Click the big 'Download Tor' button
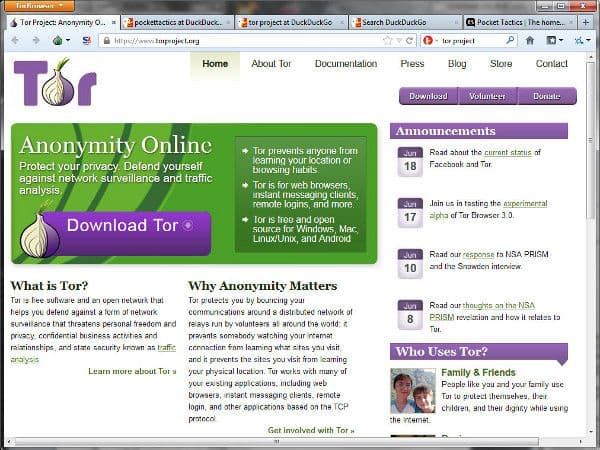 [130, 233]
